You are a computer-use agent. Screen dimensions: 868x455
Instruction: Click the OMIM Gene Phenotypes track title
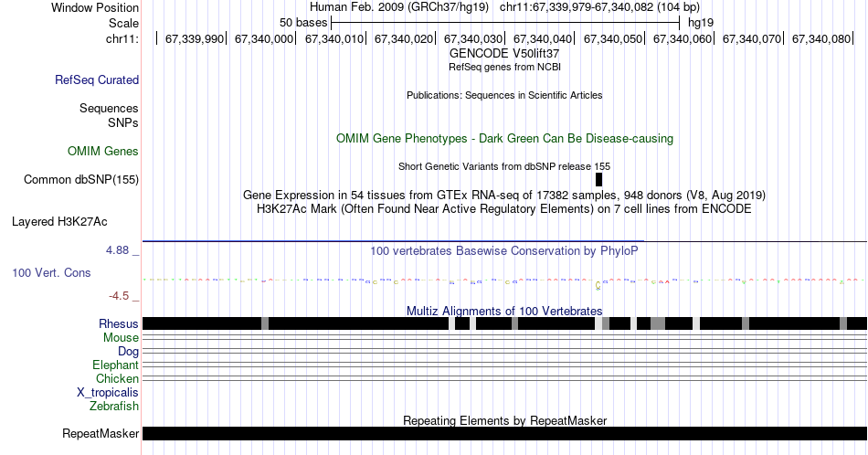[x=504, y=138]
